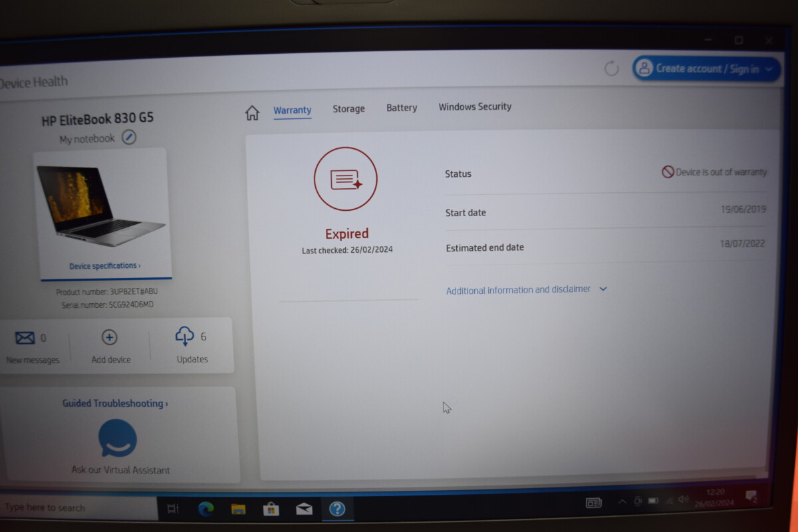This screenshot has height=532, width=798.
Task: Click Create account / Sign in button
Action: [706, 68]
